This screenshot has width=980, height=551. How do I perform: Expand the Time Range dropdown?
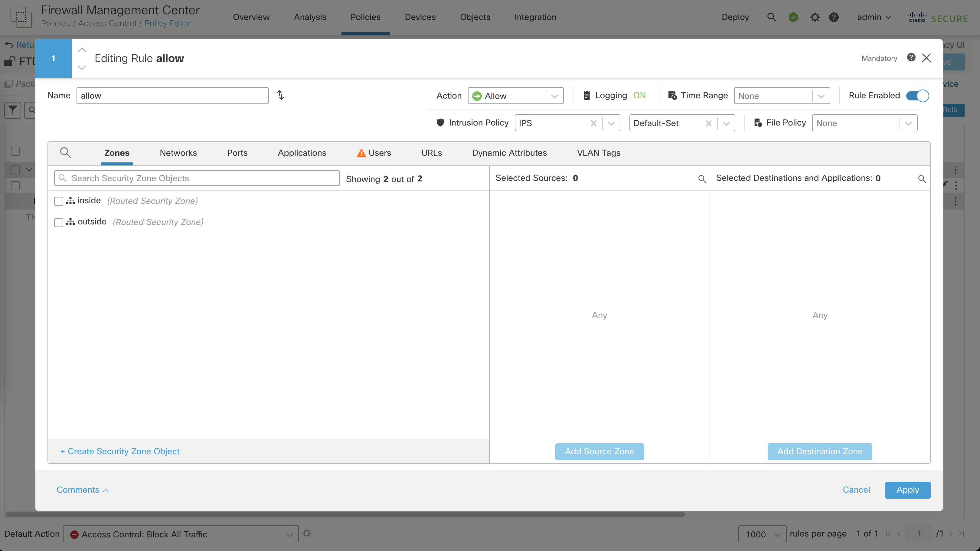(x=821, y=96)
